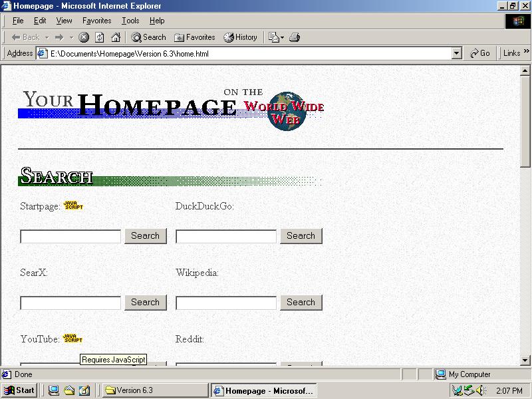The width and height of the screenshot is (532, 399).
Task: Print the page using the printer icon
Action: (x=295, y=37)
